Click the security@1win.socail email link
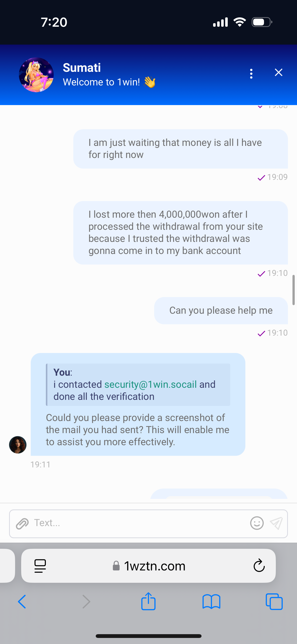Screen dimensions: 297x644 (x=150, y=384)
